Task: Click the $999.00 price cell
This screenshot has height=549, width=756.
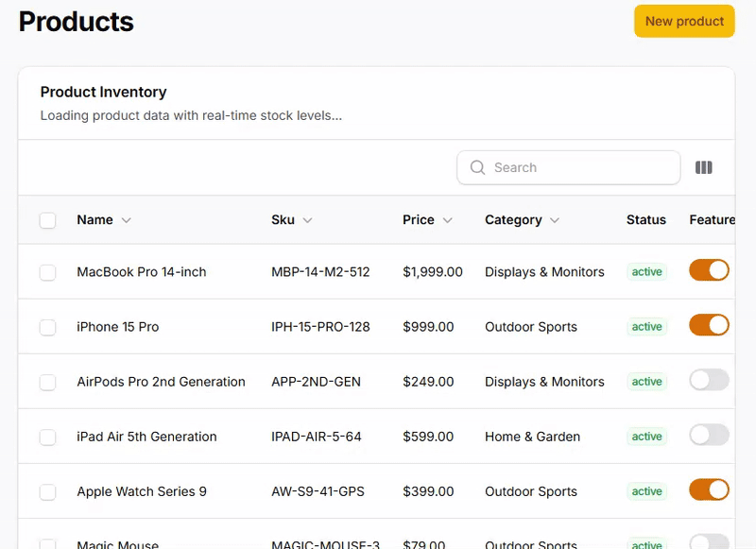Action: [x=428, y=327]
